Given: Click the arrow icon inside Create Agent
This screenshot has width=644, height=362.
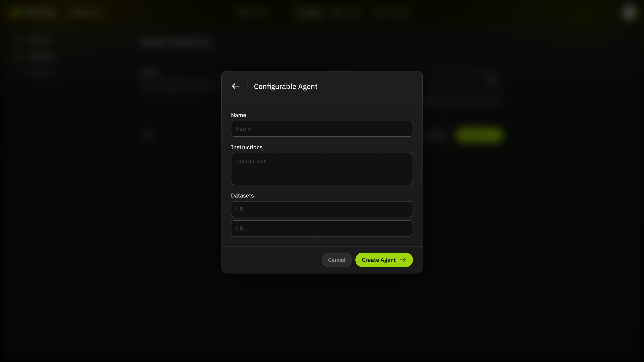Looking at the screenshot, I should [403, 260].
